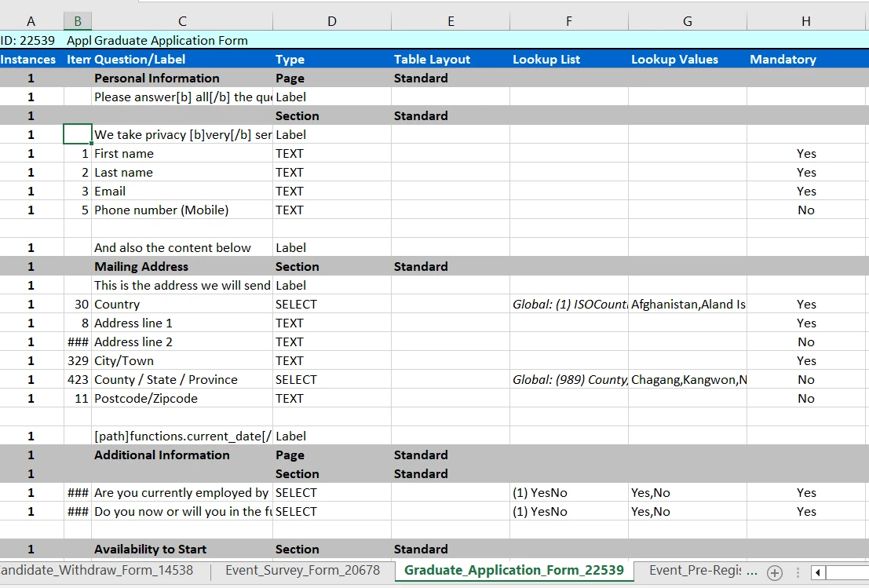Image resolution: width=869 pixels, height=588 pixels.
Task: Click 'Global: (1) ISOCount' lookup list cell
Action: pos(569,305)
